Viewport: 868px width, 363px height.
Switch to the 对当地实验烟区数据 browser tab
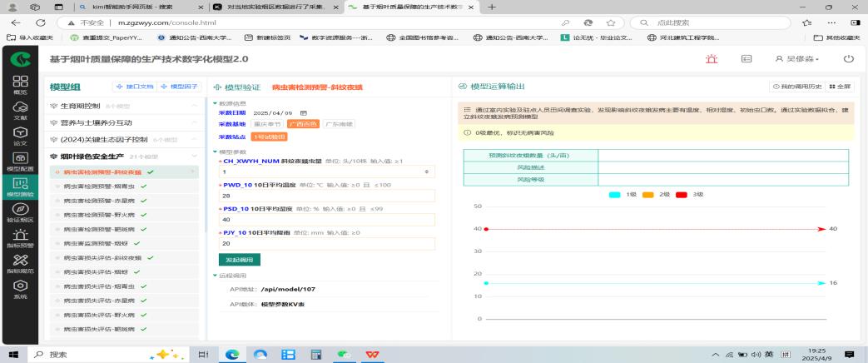click(x=275, y=7)
